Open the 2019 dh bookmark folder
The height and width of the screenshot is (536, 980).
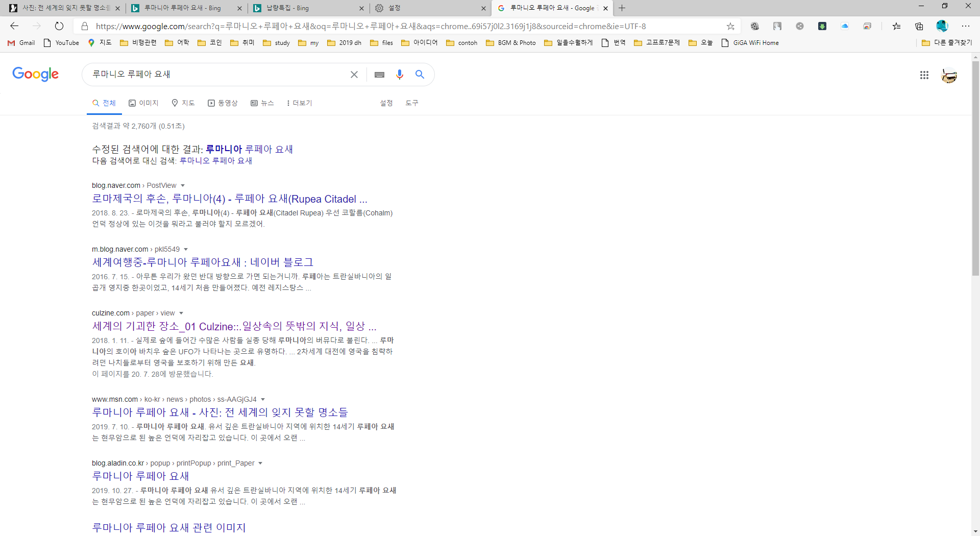(345, 43)
